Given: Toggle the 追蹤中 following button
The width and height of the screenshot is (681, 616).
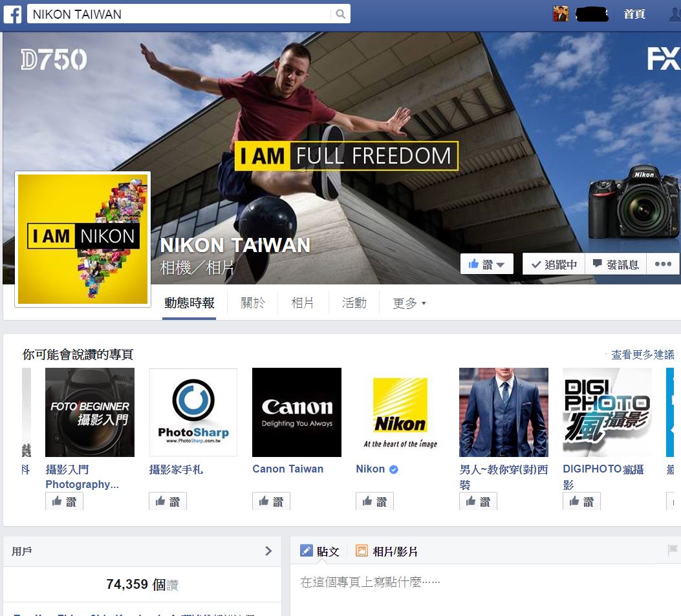Looking at the screenshot, I should 554,264.
